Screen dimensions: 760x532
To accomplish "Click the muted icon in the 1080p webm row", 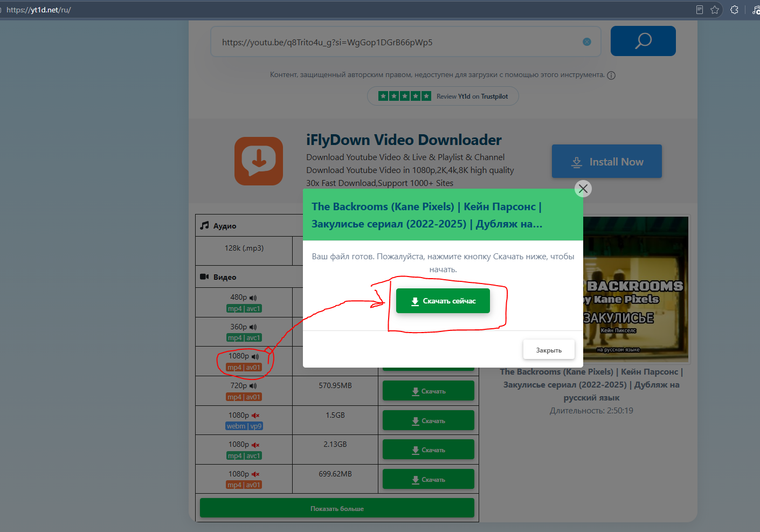I will pos(255,416).
